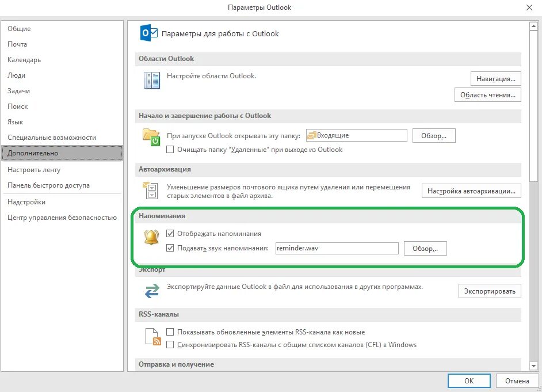Open the 'Надстройки' category
Image resolution: width=542 pixels, height=392 pixels.
coord(62,202)
